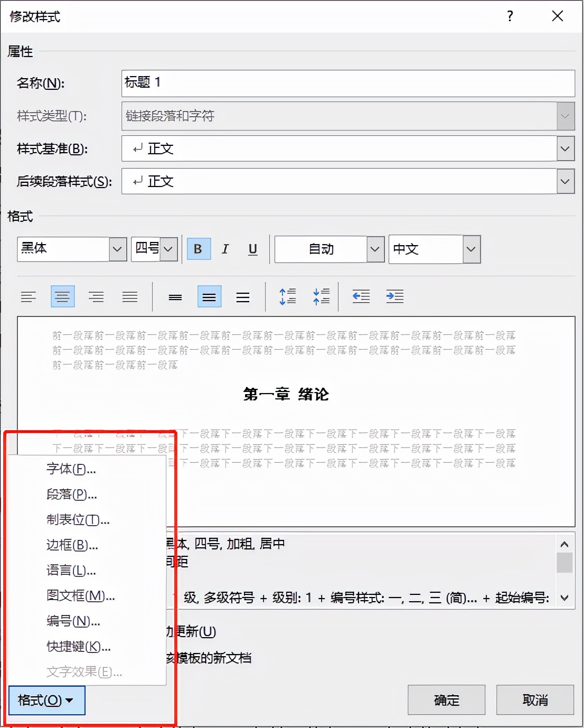Select left paragraph alignment icon
Screen dimensions: 584x728
(29, 297)
